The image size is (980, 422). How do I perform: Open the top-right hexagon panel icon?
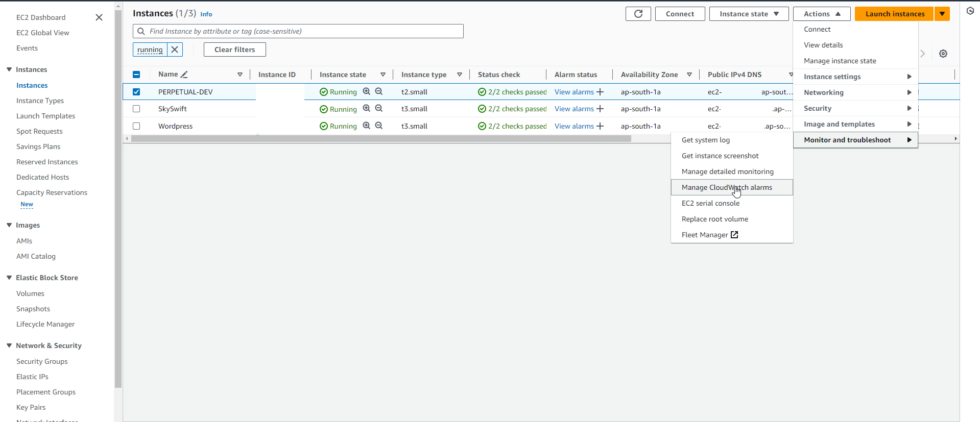tap(970, 11)
